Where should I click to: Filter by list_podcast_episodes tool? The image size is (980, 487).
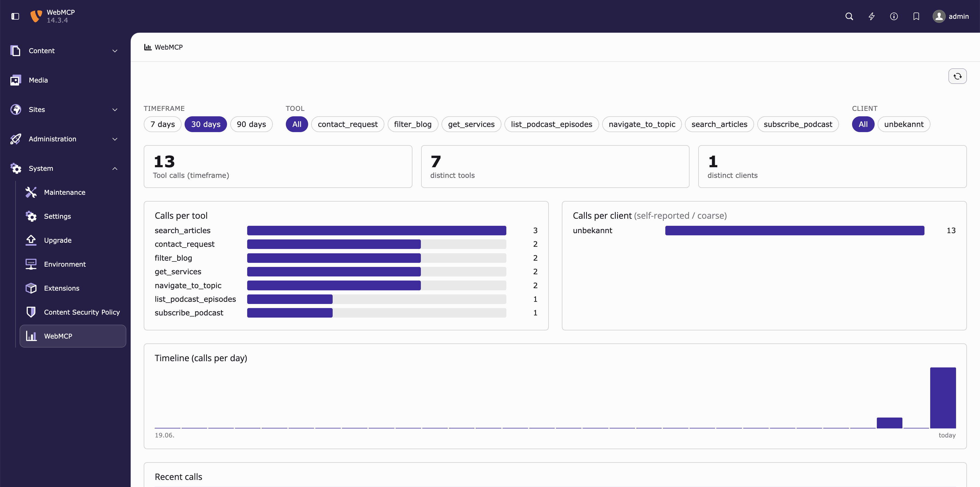pyautogui.click(x=552, y=124)
